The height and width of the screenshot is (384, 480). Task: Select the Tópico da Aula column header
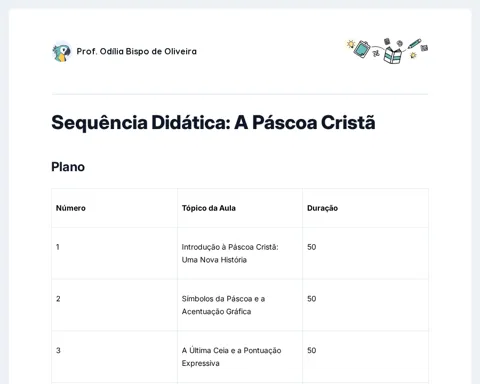pos(209,208)
